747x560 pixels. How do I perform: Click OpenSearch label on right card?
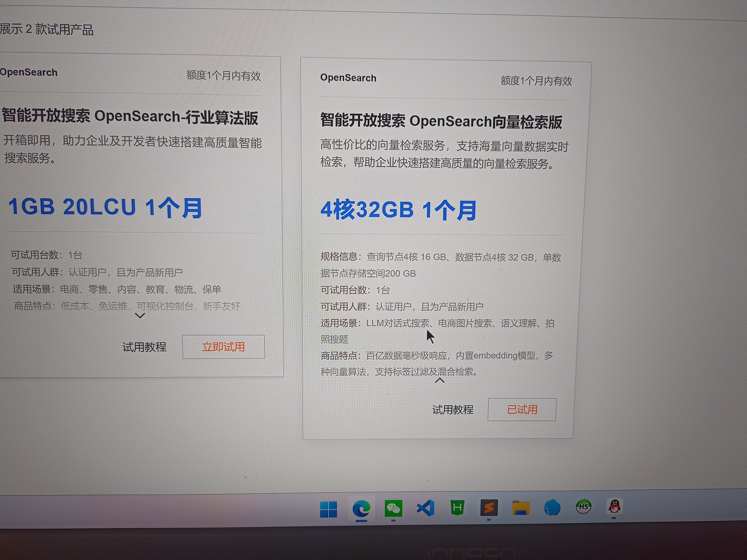[x=348, y=78]
